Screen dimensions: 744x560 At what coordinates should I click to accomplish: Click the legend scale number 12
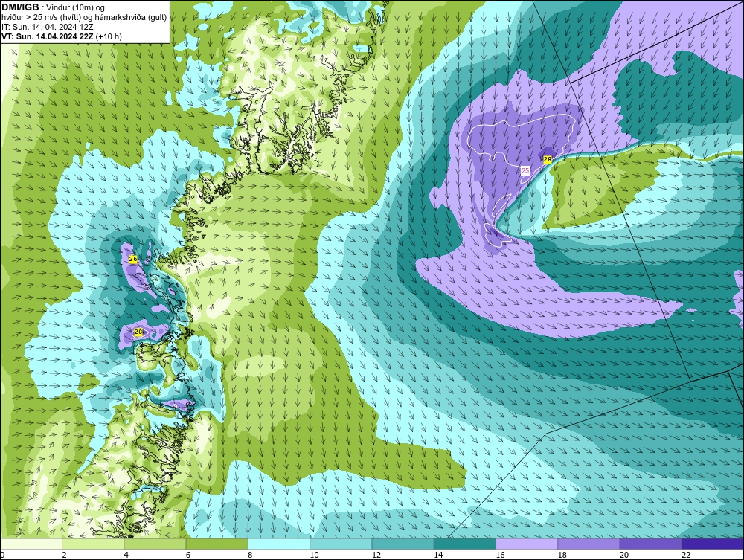coord(376,556)
